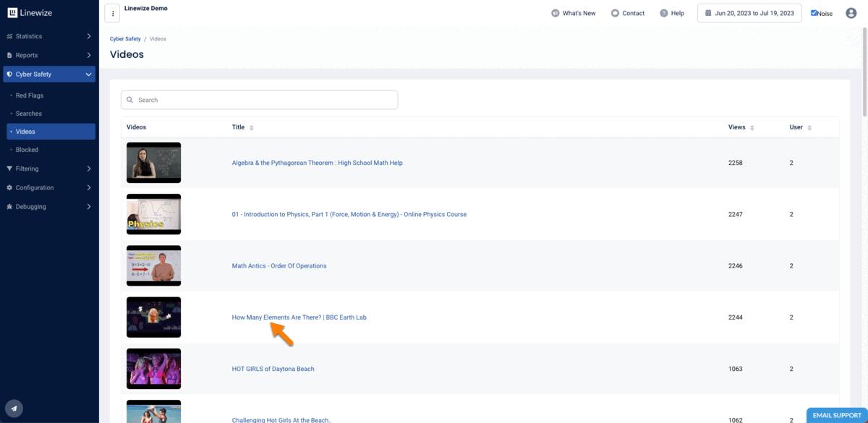The width and height of the screenshot is (868, 423).
Task: Click the Filtering funnel icon in sidebar
Action: click(x=9, y=168)
